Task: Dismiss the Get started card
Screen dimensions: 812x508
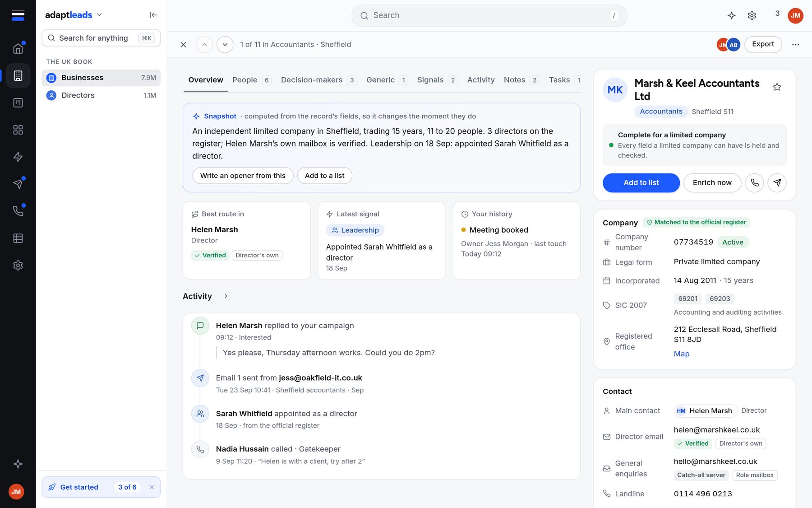Action: coord(152,487)
